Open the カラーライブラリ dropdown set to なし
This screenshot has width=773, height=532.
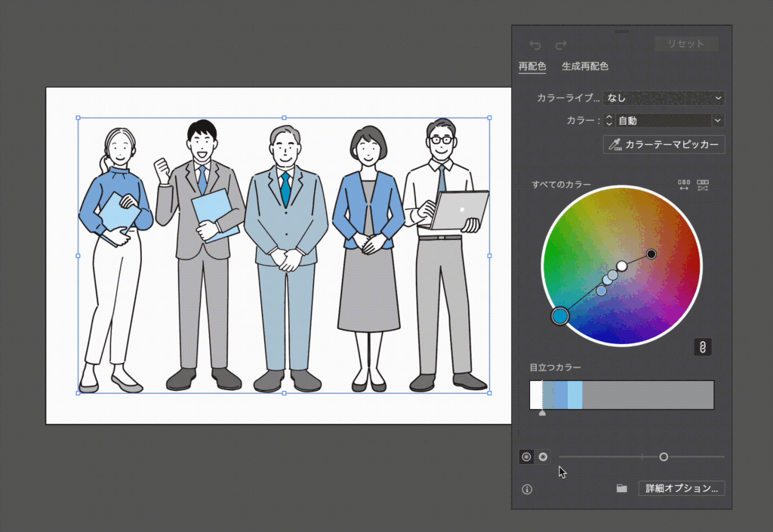coord(664,98)
